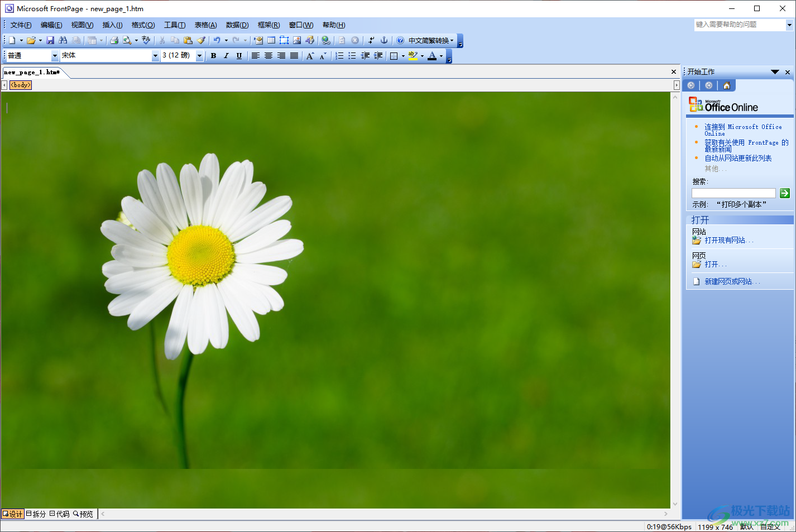The width and height of the screenshot is (796, 532).
Task: Click the Web Component icon
Action: click(258, 40)
